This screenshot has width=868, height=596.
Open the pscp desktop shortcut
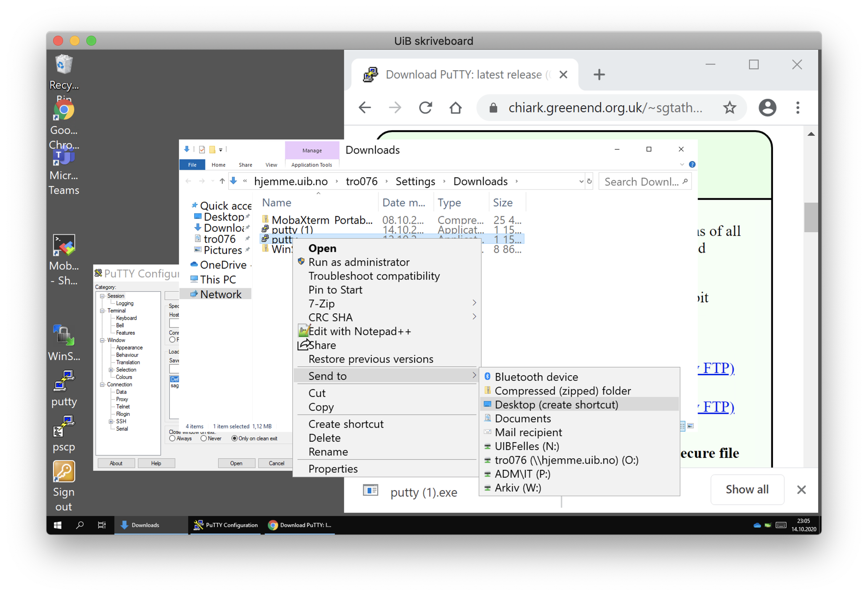[x=64, y=427]
